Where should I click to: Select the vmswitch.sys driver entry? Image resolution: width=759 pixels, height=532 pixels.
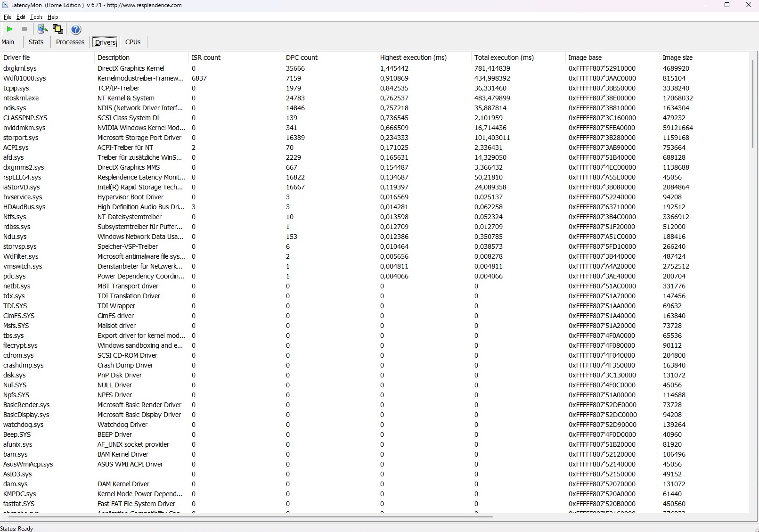[23, 266]
